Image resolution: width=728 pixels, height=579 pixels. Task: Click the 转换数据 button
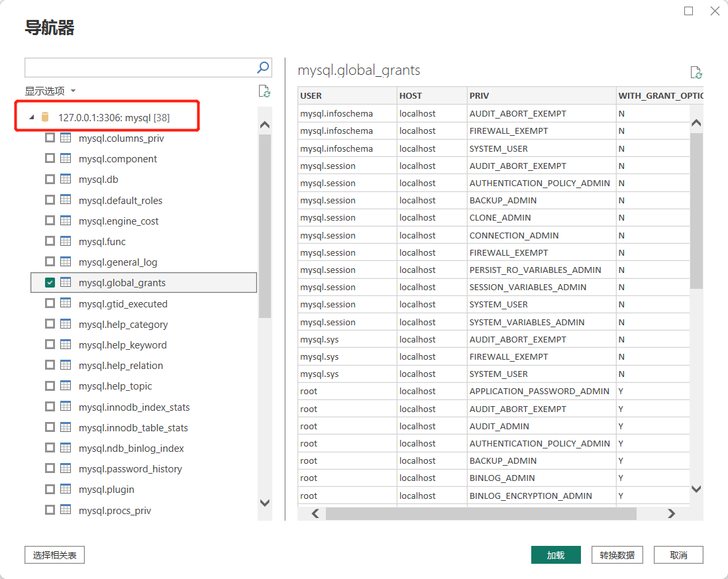[617, 554]
